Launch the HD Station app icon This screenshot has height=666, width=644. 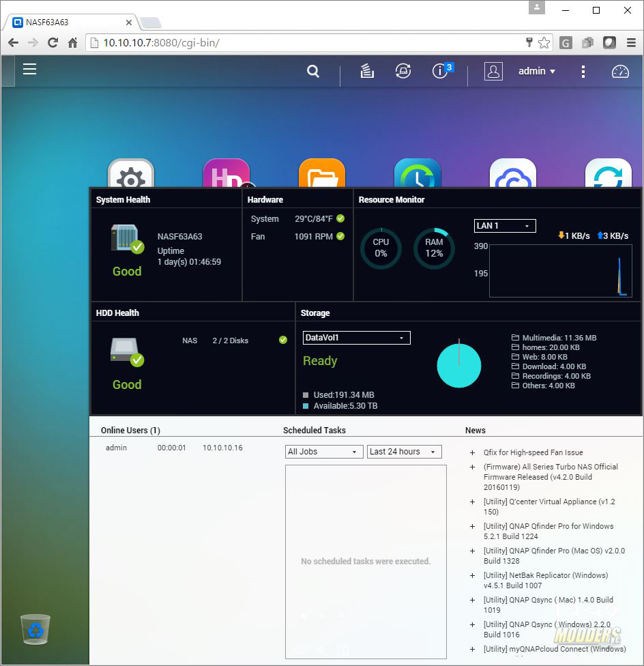(226, 173)
